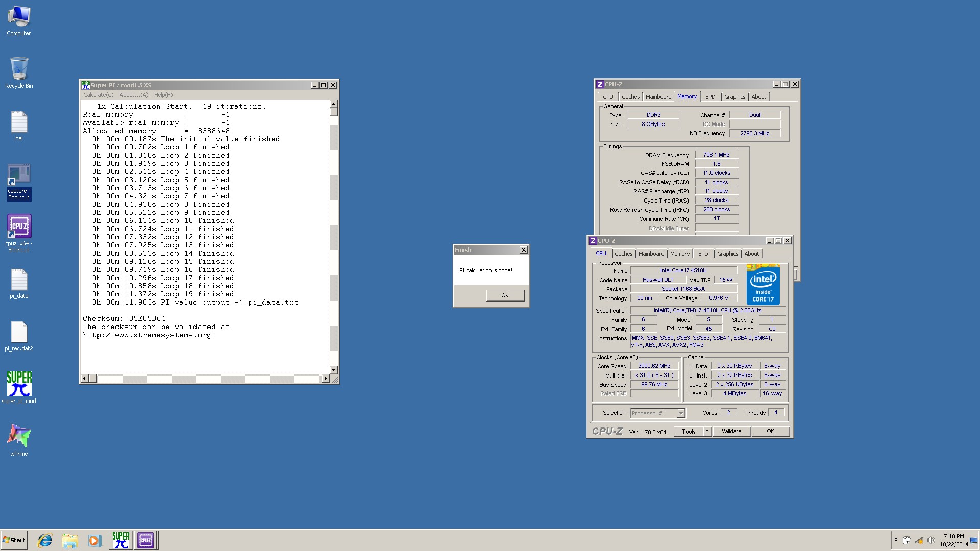This screenshot has height=551, width=980.
Task: Switch to Mainboard tab in front CPU-Z window
Action: 651,254
